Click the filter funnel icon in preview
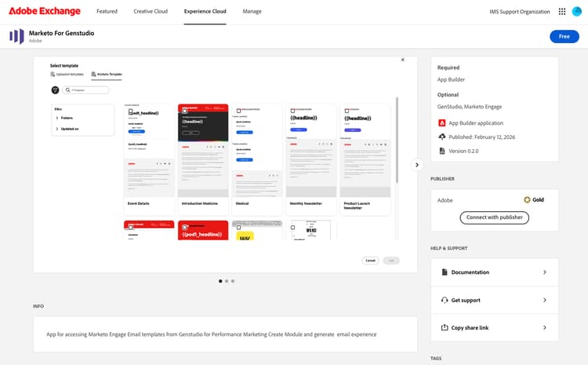Image resolution: width=588 pixels, height=365 pixels. (55, 90)
